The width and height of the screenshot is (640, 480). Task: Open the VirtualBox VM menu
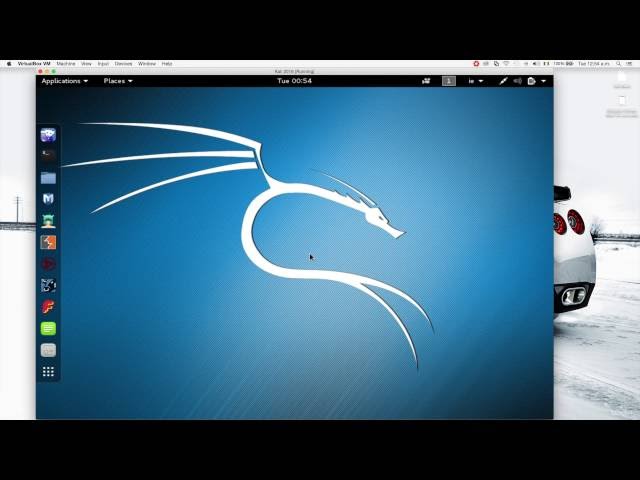(34, 64)
